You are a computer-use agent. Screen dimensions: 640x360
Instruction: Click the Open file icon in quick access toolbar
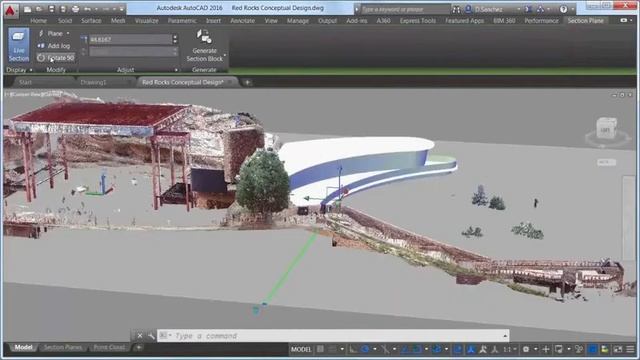39,9
